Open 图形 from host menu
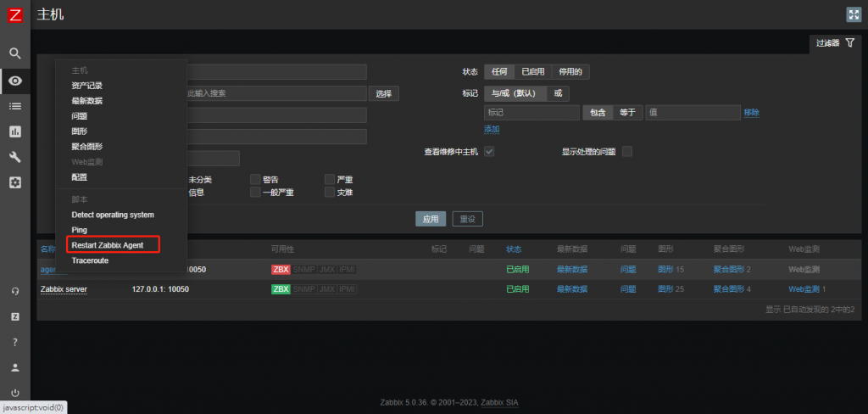 (79, 131)
